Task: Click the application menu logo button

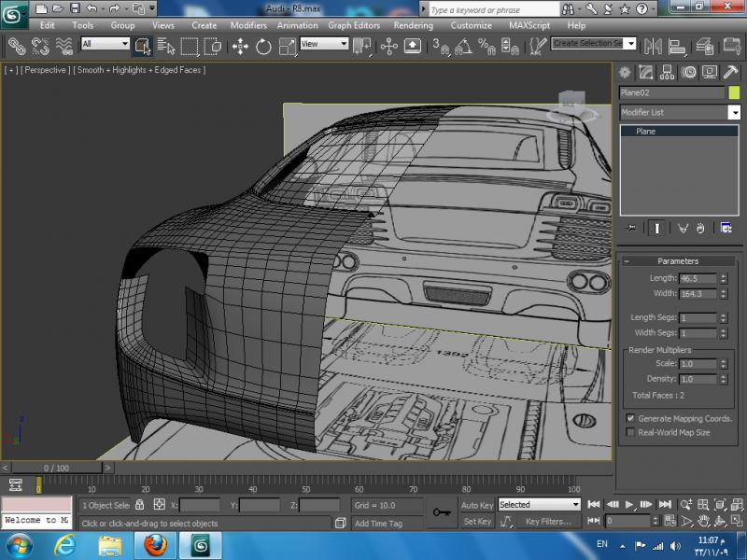Action: pos(13,15)
